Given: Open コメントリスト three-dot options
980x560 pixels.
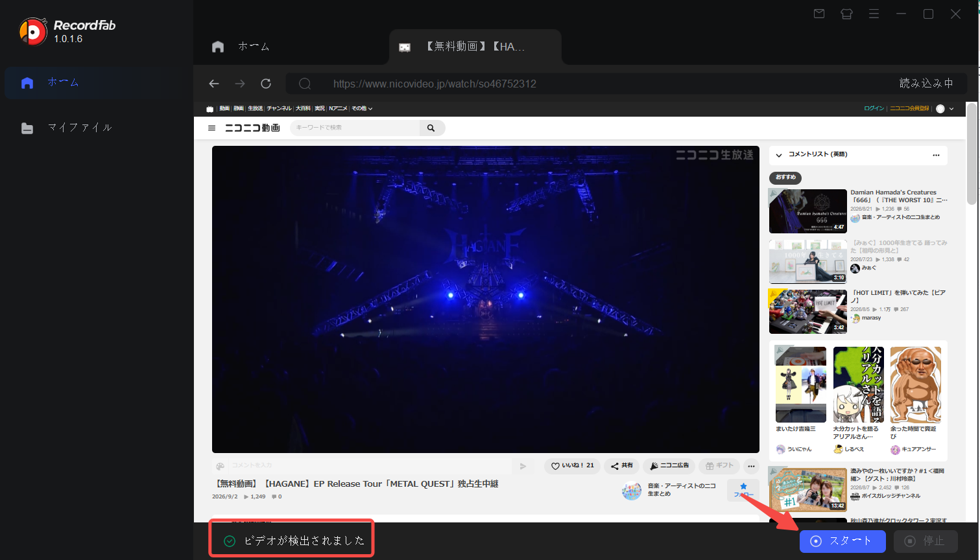Looking at the screenshot, I should tap(936, 155).
